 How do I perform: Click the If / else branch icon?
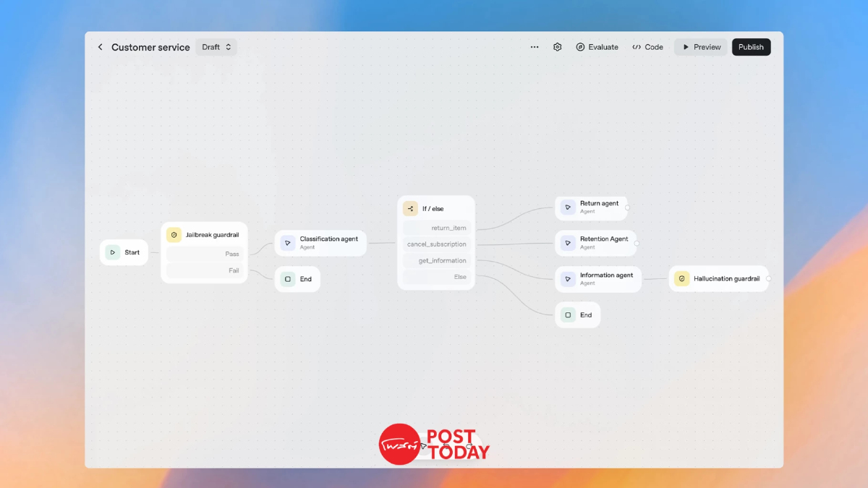pos(410,209)
